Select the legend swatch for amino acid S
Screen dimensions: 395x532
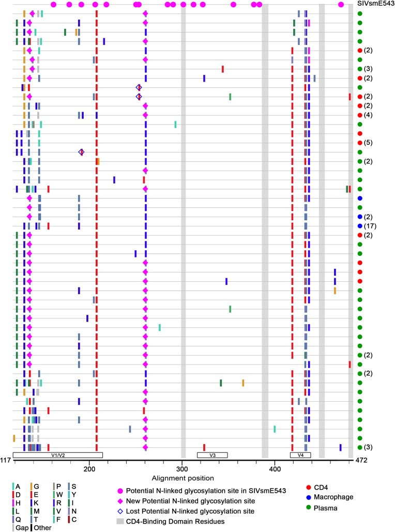click(x=69, y=486)
